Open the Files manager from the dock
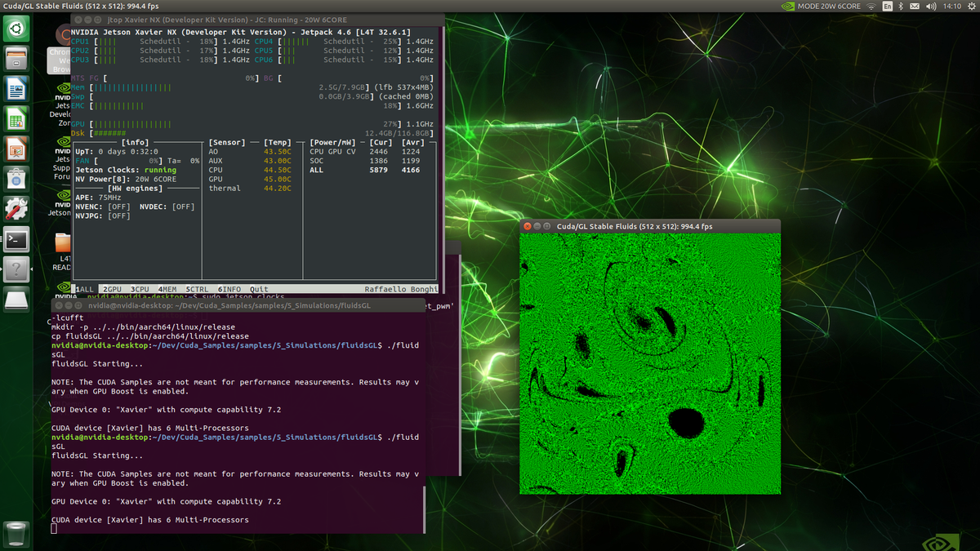 coord(18,59)
